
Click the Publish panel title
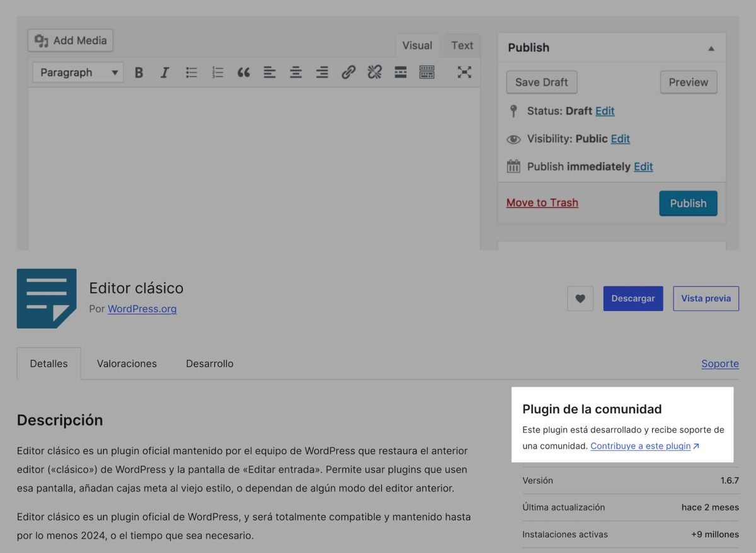coord(529,47)
